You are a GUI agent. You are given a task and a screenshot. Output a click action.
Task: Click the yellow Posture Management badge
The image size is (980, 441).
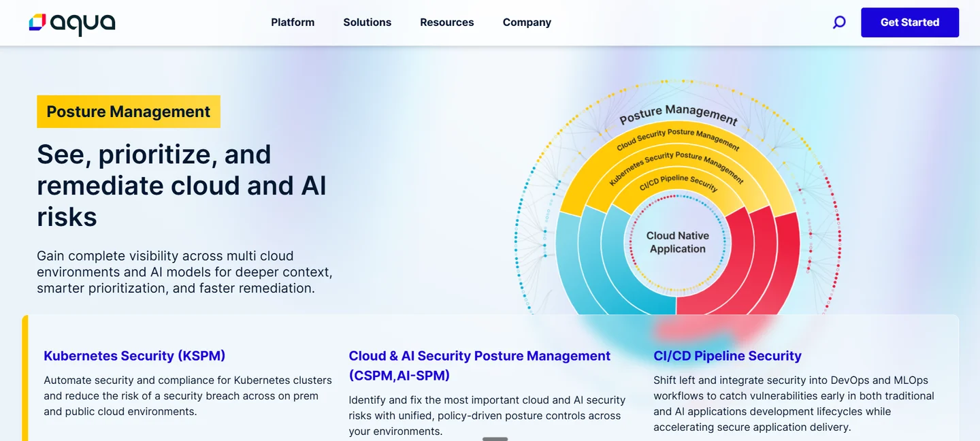point(129,112)
